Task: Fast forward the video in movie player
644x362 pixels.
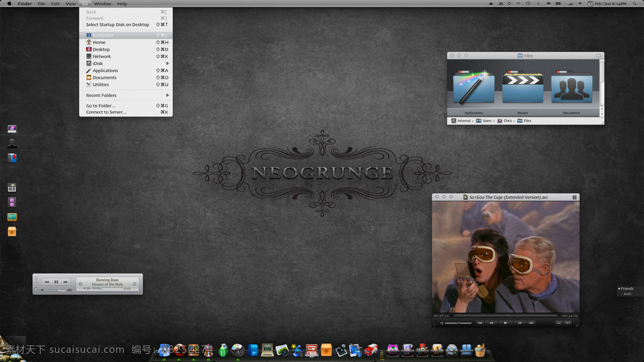Action: click(519, 323)
